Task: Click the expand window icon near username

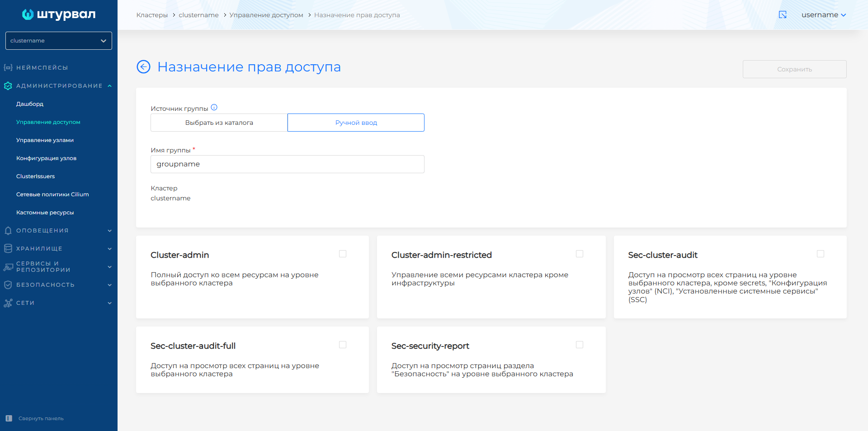Action: click(x=783, y=15)
